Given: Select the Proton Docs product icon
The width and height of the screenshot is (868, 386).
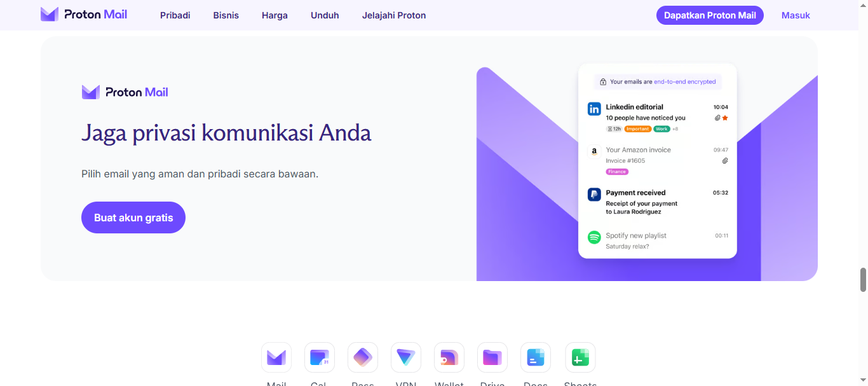Looking at the screenshot, I should tap(536, 357).
